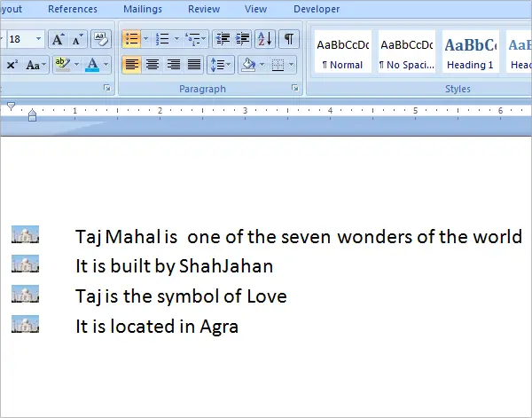
Task: Apply superscript formatting
Action: click(12, 65)
